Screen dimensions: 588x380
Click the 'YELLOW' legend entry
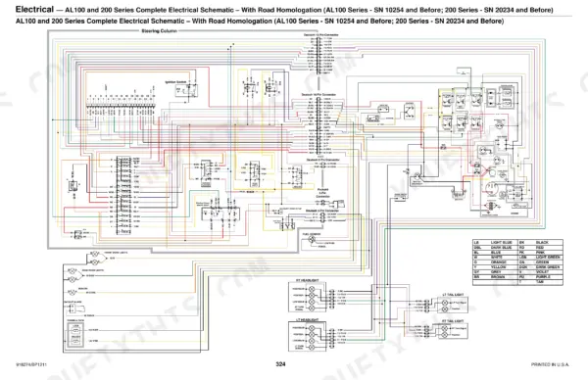point(499,266)
